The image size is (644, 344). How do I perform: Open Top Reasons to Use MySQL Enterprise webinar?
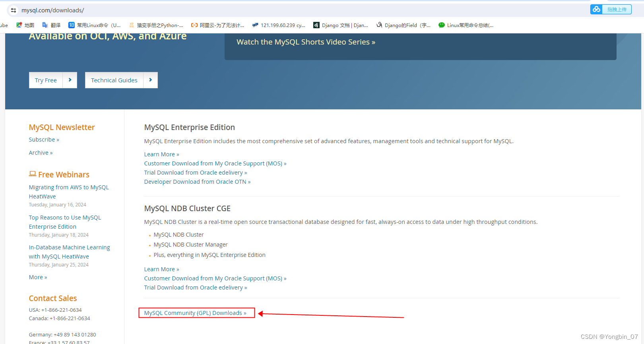(x=65, y=222)
